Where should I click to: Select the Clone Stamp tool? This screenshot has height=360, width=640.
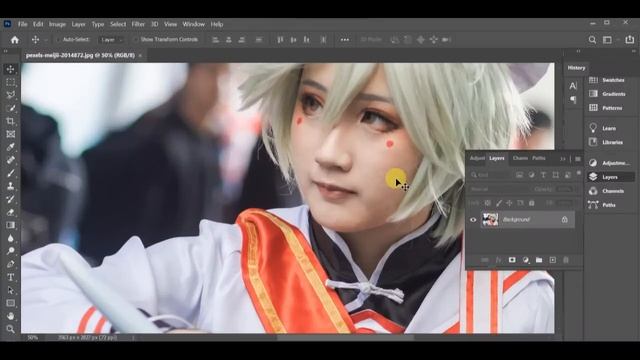click(11, 186)
